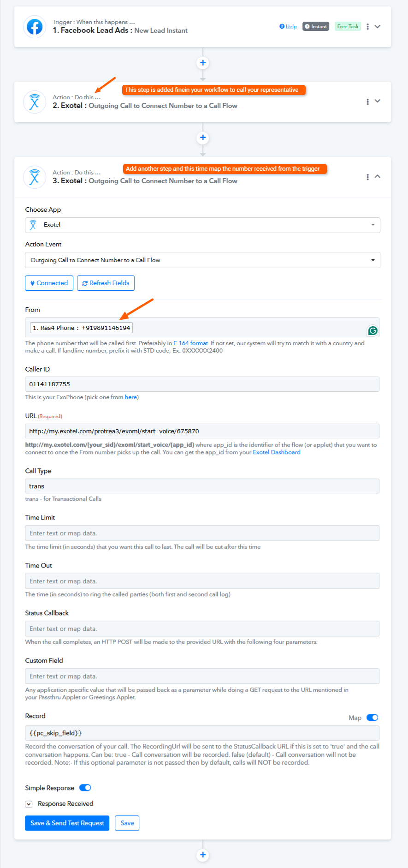Click the Exotel icon on step 2
The height and width of the screenshot is (868, 408).
coord(35,102)
